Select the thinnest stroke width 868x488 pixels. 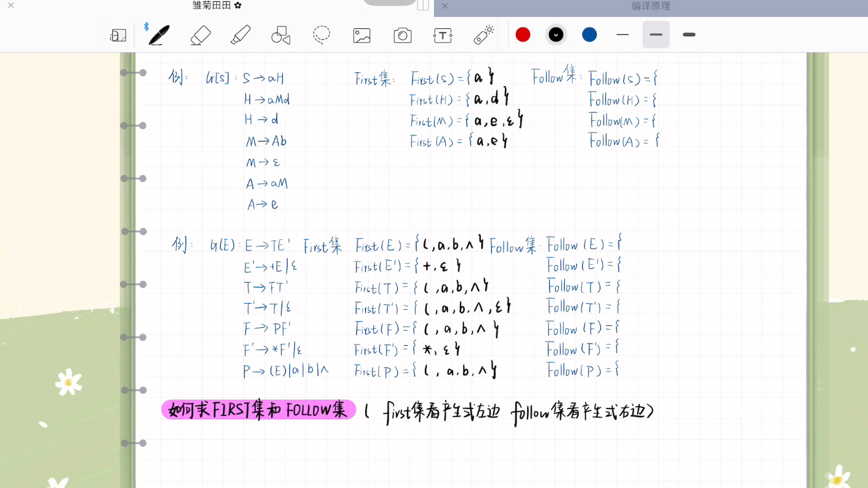coord(623,35)
